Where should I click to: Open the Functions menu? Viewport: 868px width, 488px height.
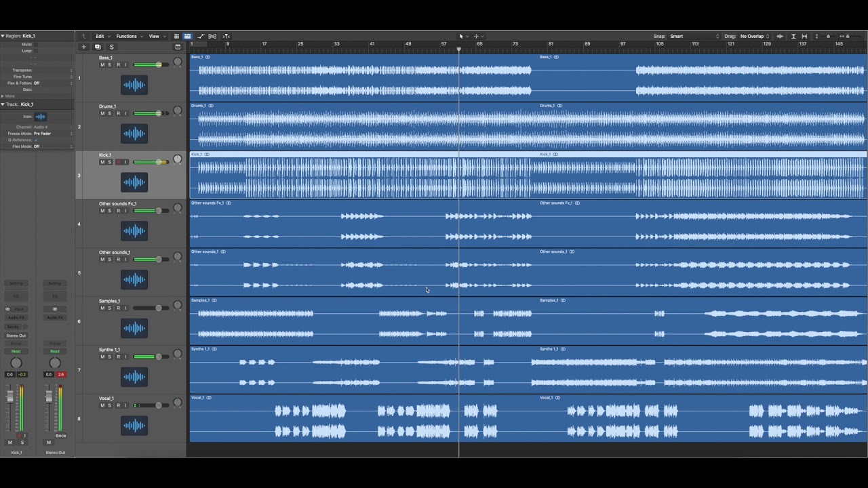tap(129, 36)
